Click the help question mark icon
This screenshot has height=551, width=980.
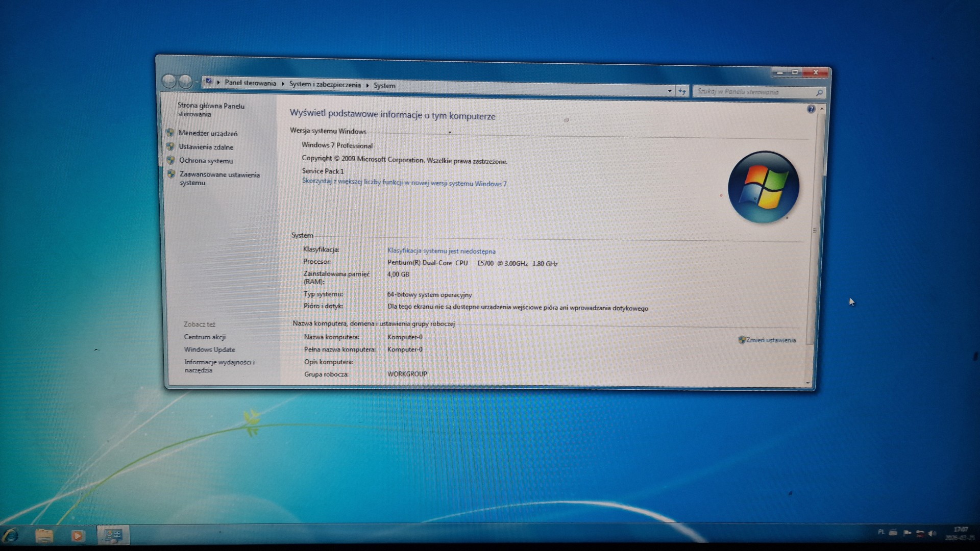pyautogui.click(x=811, y=109)
